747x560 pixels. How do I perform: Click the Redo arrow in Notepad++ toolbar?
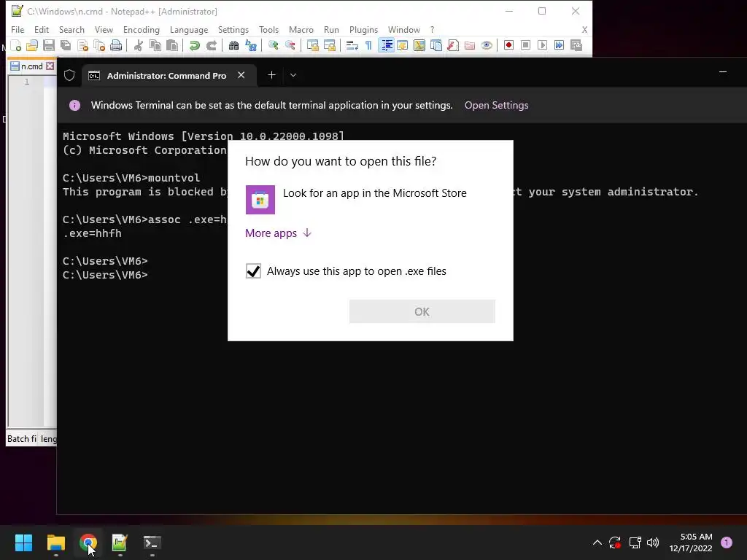[211, 45]
